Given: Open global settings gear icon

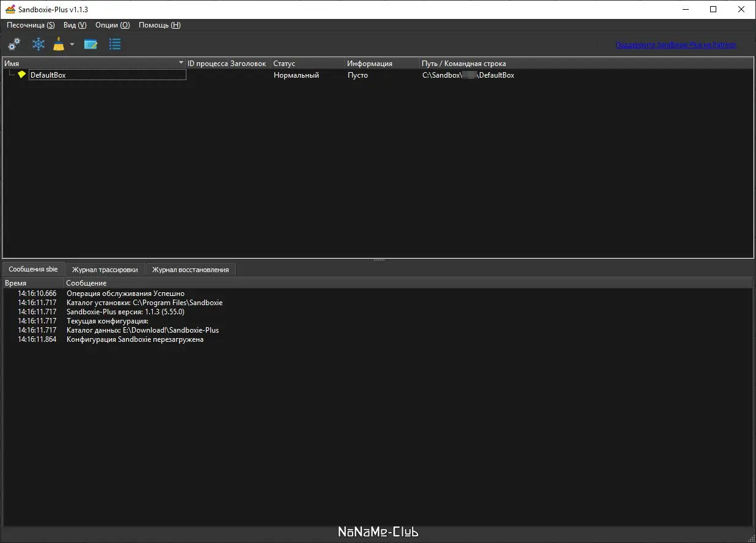Looking at the screenshot, I should 13,44.
